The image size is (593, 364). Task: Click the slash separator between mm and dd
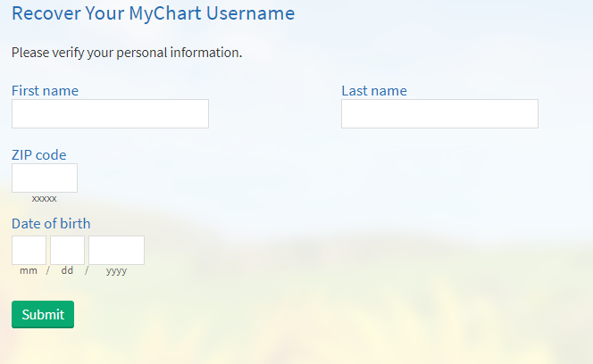(47, 270)
